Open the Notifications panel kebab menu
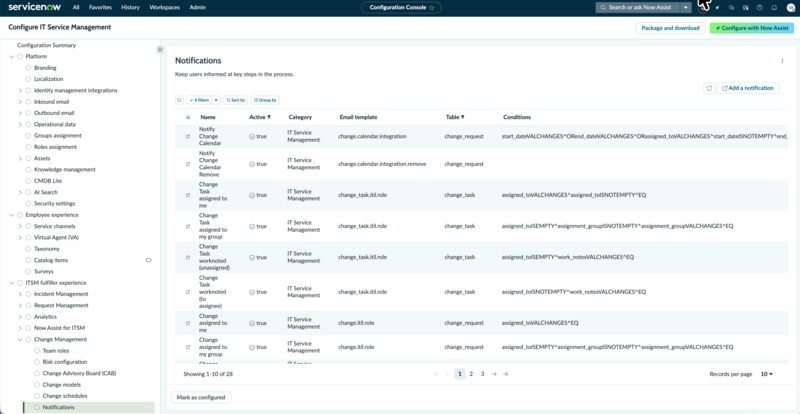Viewport: 800px width, 414px height. pyautogui.click(x=782, y=61)
